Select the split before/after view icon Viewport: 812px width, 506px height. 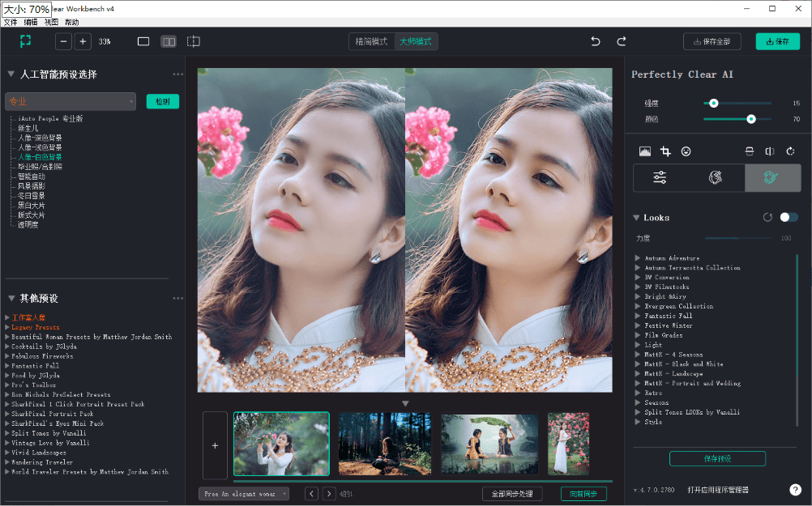(x=193, y=41)
